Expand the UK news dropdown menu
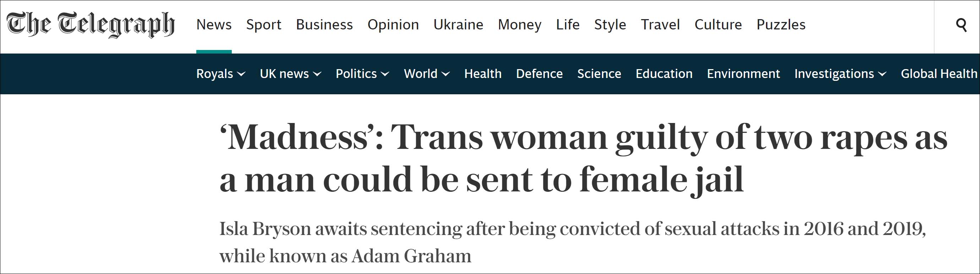The width and height of the screenshot is (980, 274). pyautogui.click(x=317, y=74)
